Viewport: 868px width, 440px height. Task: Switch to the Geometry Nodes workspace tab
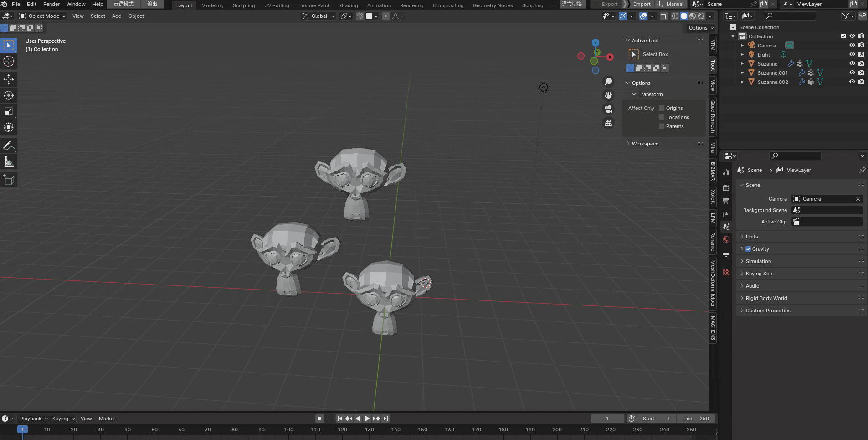click(493, 5)
